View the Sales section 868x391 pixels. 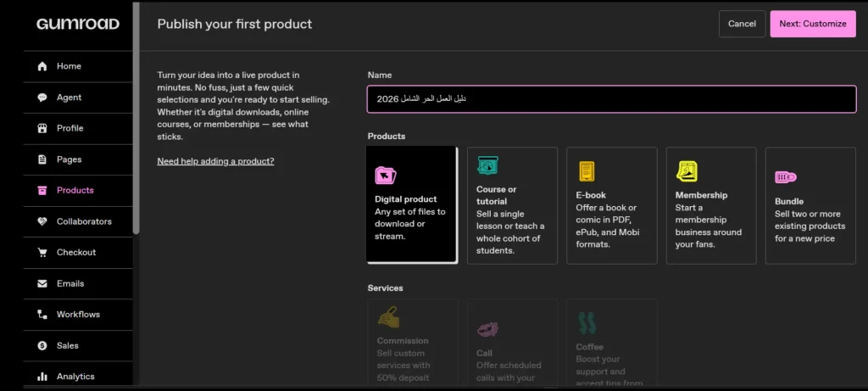(x=78, y=345)
